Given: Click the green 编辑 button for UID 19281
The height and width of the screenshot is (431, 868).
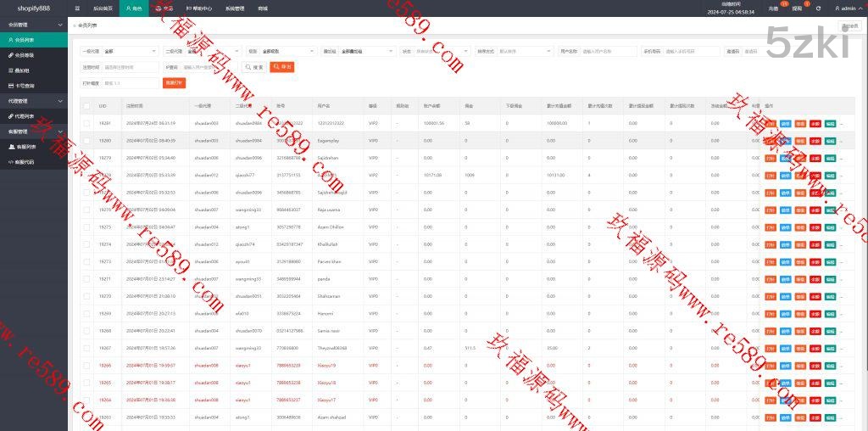Looking at the screenshot, I should 830,123.
